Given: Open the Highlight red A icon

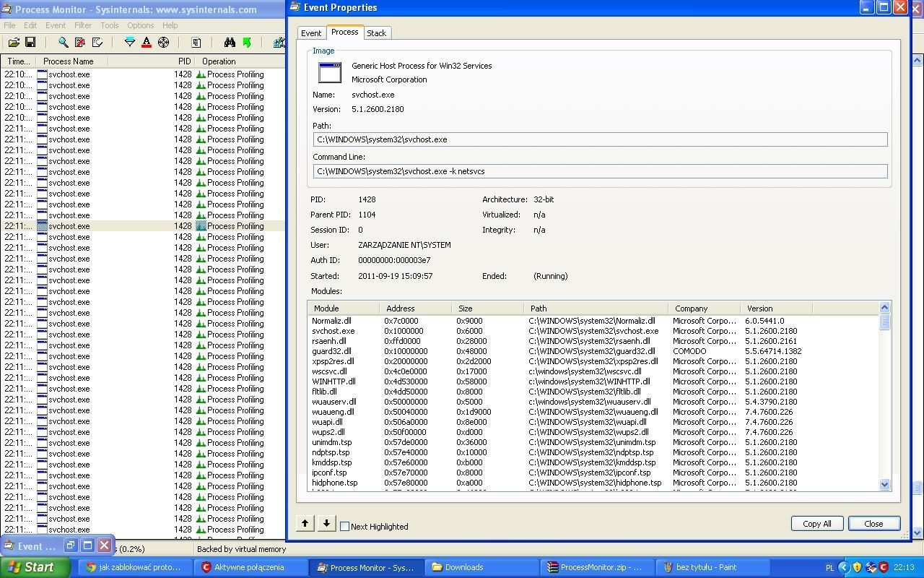Looking at the screenshot, I should tap(147, 43).
